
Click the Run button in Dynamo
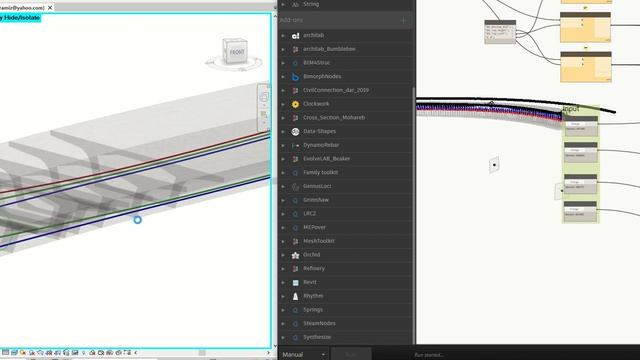[351, 354]
